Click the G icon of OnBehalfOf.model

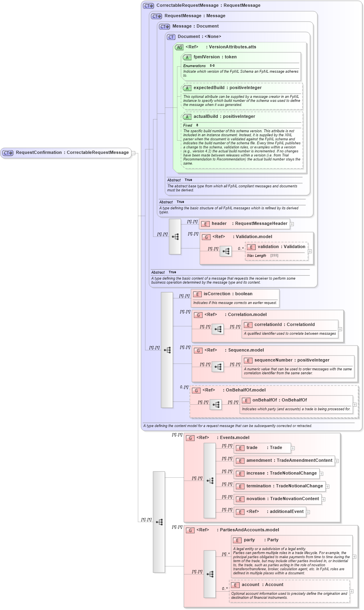(196, 391)
